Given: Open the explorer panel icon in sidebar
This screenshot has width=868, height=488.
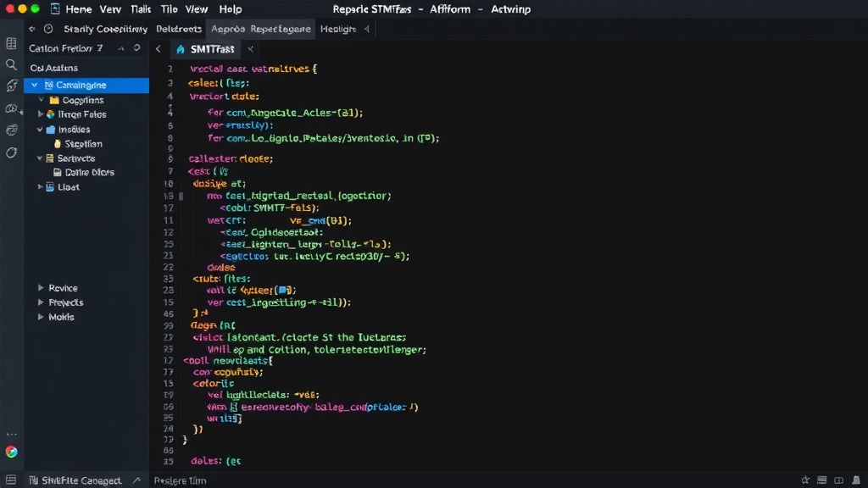Looking at the screenshot, I should pyautogui.click(x=11, y=44).
